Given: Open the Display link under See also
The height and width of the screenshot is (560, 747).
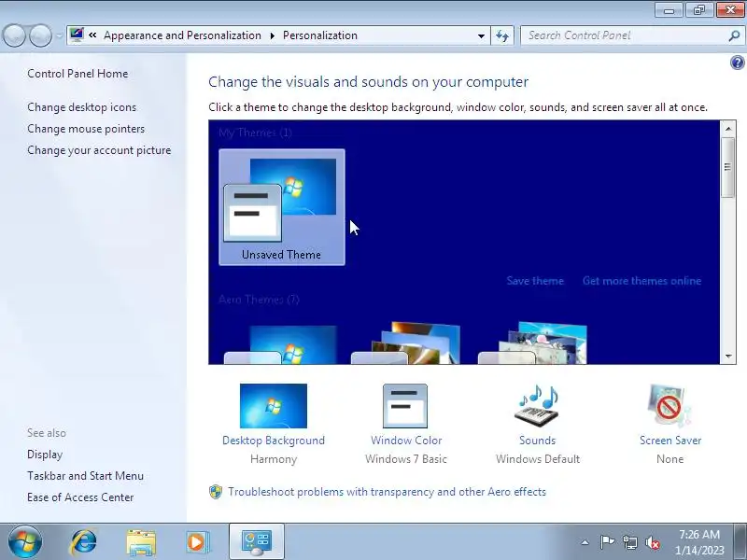Looking at the screenshot, I should (45, 455).
